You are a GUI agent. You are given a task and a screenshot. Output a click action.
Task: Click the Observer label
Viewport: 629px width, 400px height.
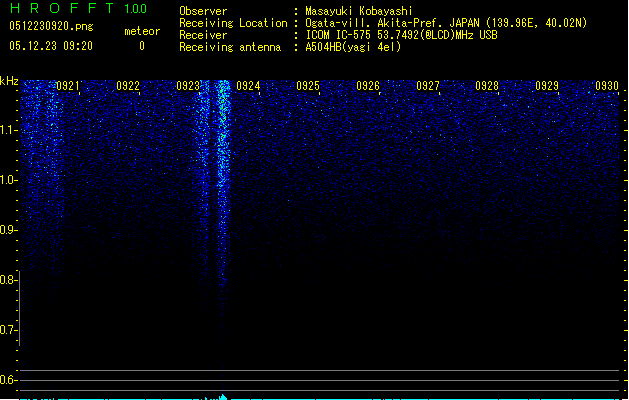(203, 11)
